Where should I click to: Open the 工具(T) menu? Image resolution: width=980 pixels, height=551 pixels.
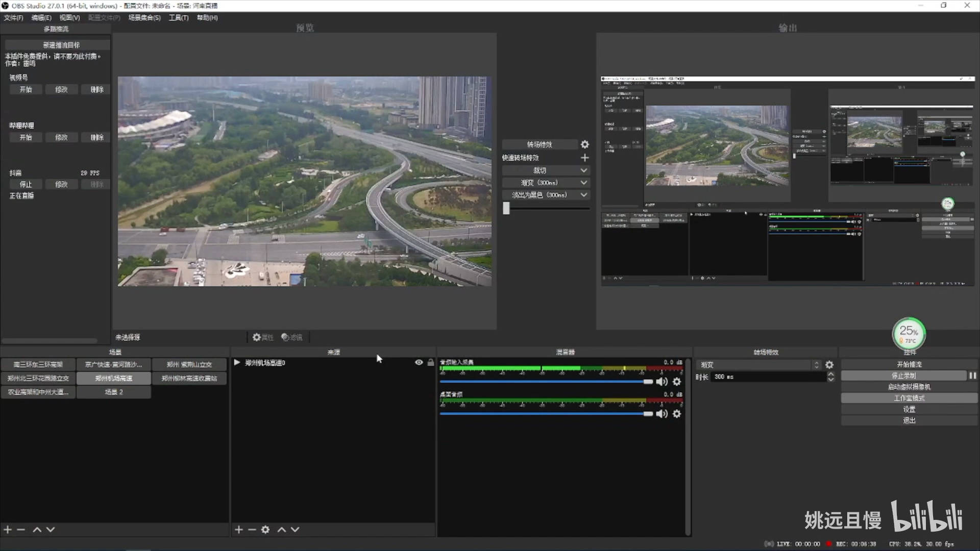[179, 18]
